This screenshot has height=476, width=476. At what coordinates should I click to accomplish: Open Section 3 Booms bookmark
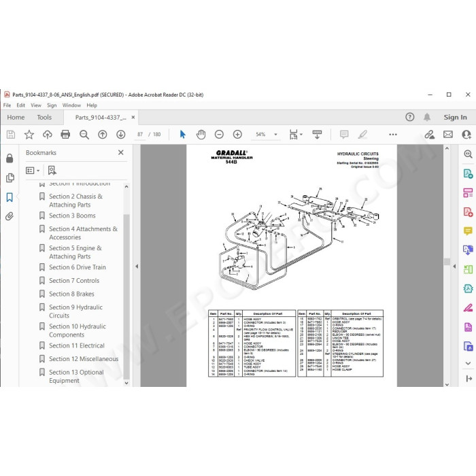(72, 216)
